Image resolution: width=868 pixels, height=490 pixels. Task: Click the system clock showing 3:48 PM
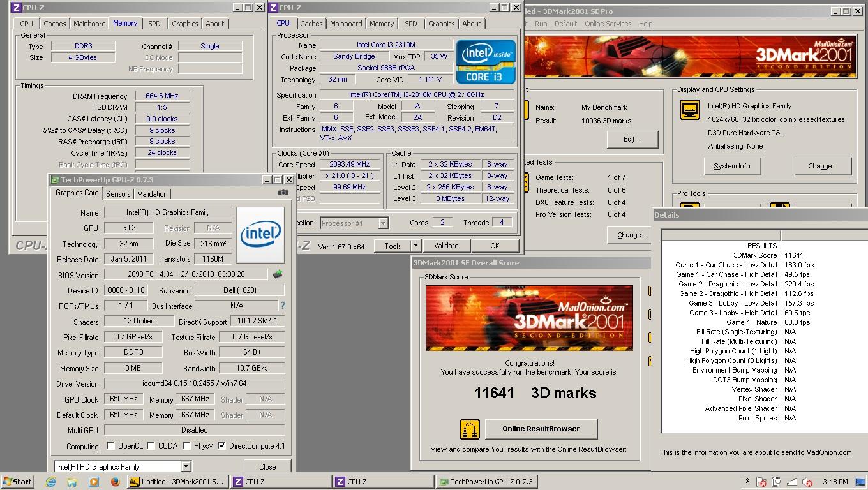pyautogui.click(x=835, y=482)
